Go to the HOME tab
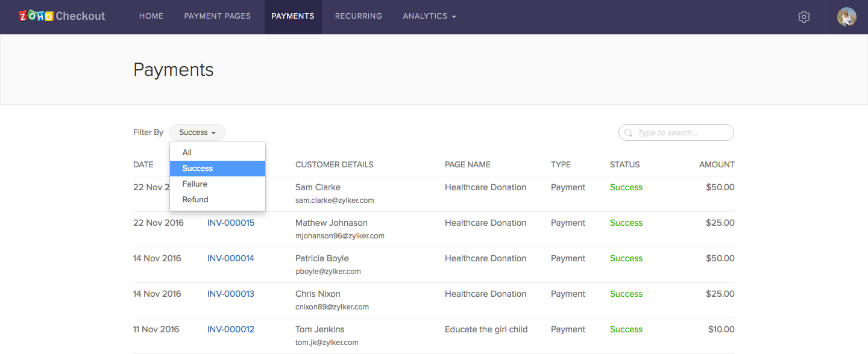This screenshot has width=868, height=354. pos(151,16)
